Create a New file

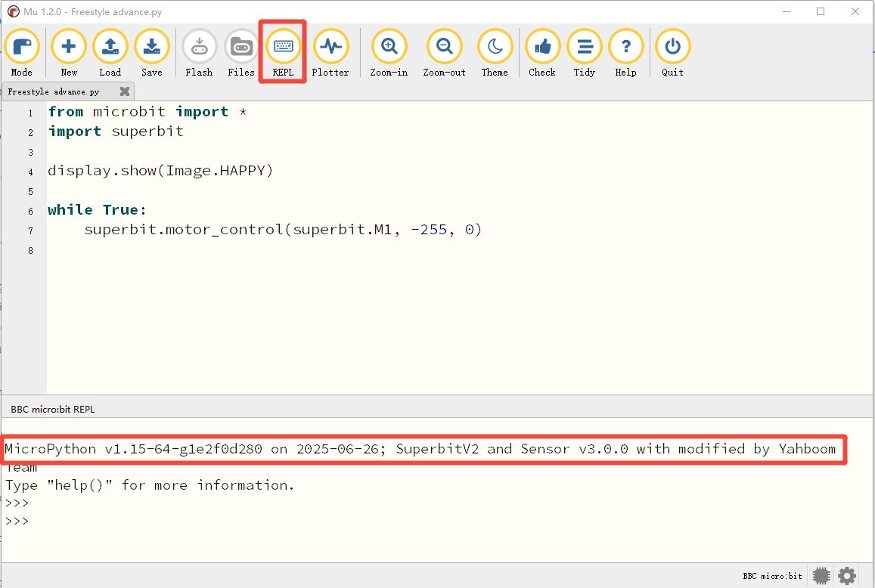tap(69, 53)
